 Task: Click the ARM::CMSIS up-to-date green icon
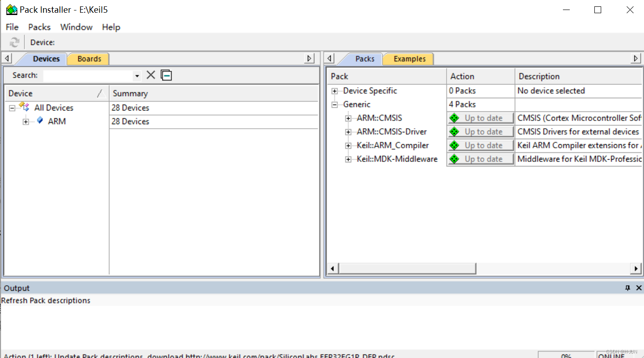454,118
